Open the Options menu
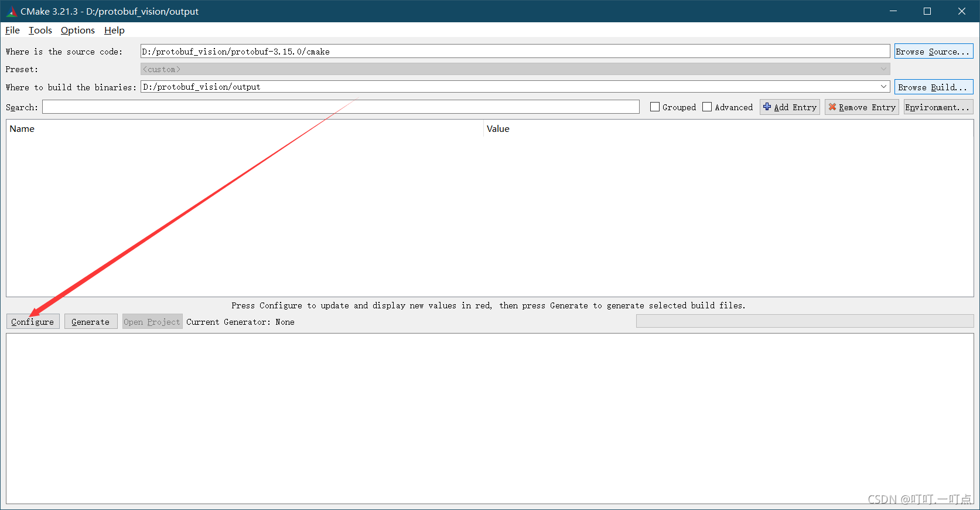The height and width of the screenshot is (510, 980). 78,30
